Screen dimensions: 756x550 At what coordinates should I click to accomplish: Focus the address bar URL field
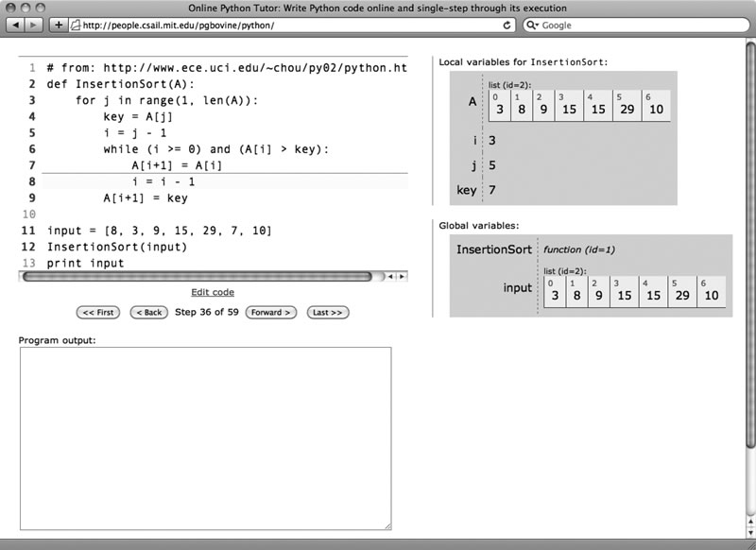pyautogui.click(x=292, y=26)
